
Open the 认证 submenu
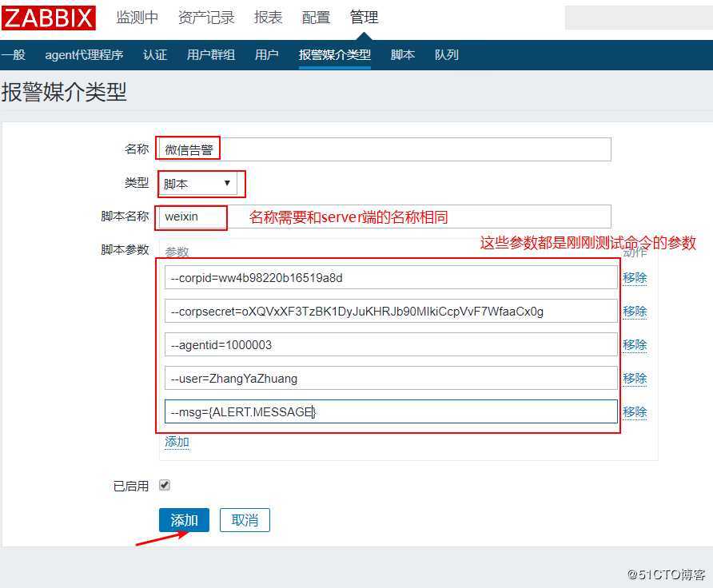(x=155, y=55)
